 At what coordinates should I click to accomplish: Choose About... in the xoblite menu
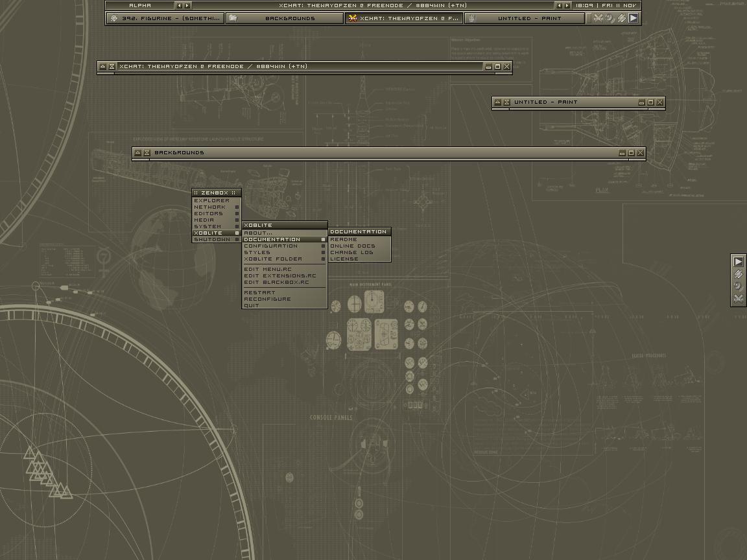(285, 233)
